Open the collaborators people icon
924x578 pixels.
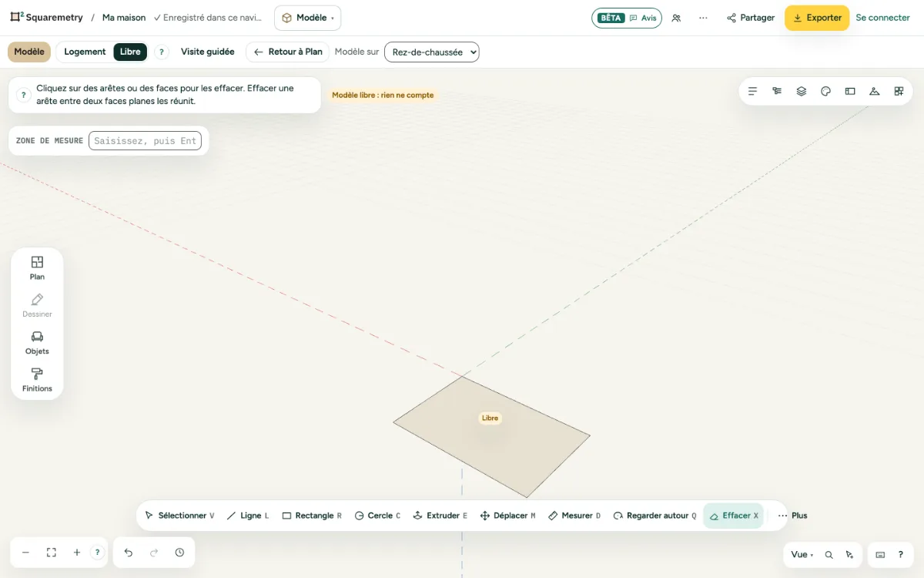[676, 18]
